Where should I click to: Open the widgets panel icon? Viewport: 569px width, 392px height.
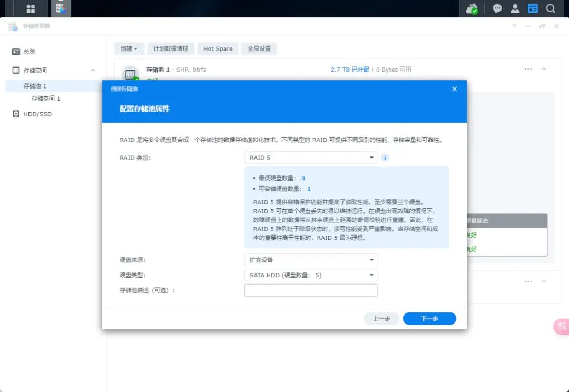pyautogui.click(x=533, y=8)
